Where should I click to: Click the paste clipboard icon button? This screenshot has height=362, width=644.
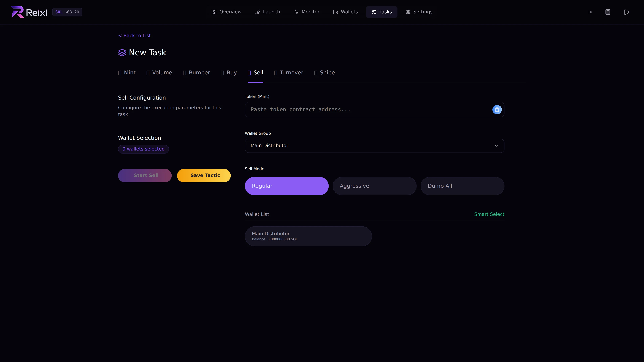pyautogui.click(x=497, y=110)
